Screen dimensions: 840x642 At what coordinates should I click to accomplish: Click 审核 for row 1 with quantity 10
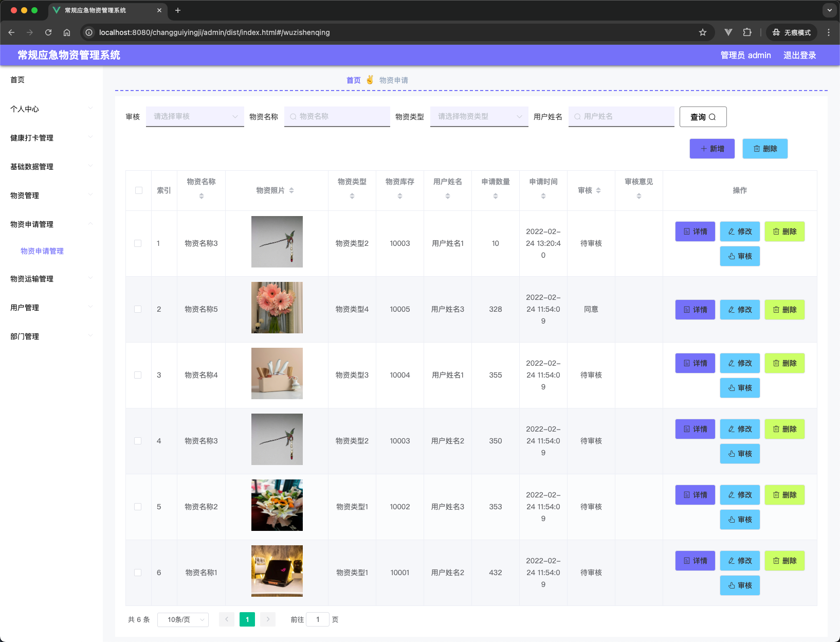tap(740, 256)
